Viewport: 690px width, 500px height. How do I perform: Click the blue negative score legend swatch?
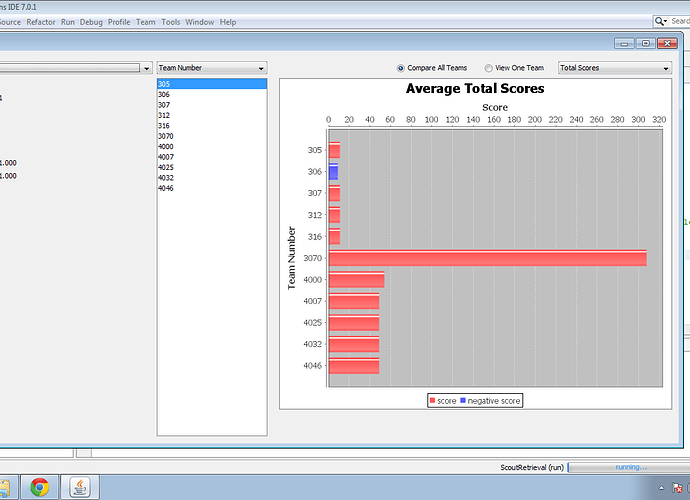point(462,401)
